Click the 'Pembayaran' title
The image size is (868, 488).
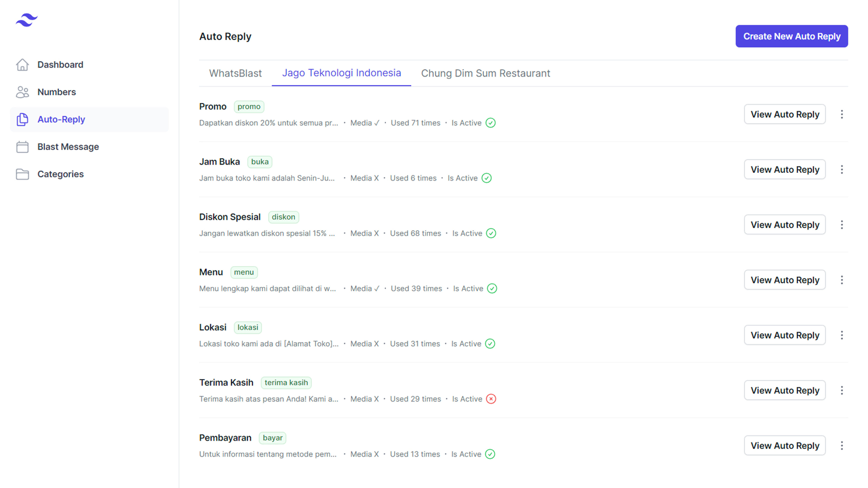[225, 438]
